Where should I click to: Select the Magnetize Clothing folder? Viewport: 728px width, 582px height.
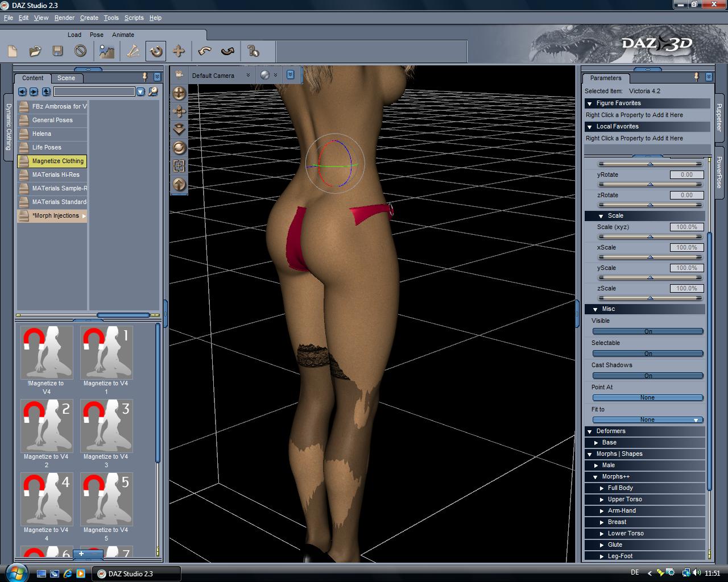[x=52, y=161]
